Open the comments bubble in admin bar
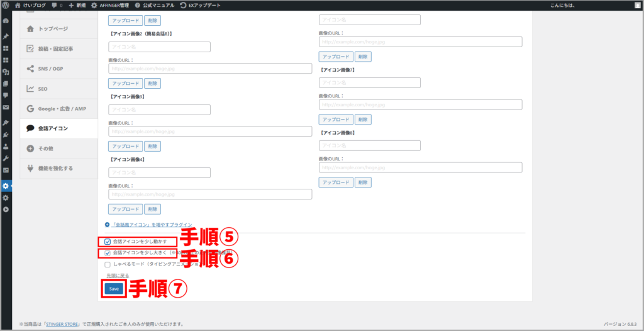Image resolution: width=644 pixels, height=331 pixels. (57, 5)
